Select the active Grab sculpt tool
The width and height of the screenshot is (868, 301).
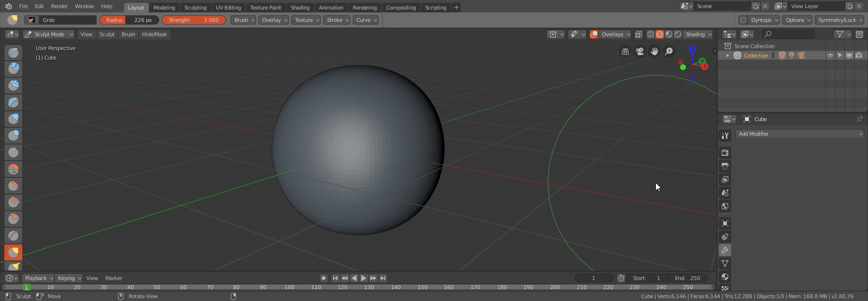13,252
